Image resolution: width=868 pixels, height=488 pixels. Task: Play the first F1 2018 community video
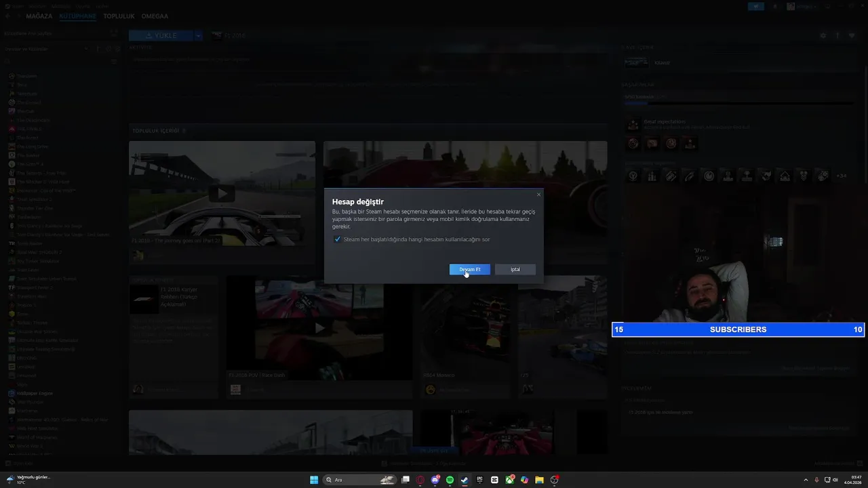click(x=222, y=193)
